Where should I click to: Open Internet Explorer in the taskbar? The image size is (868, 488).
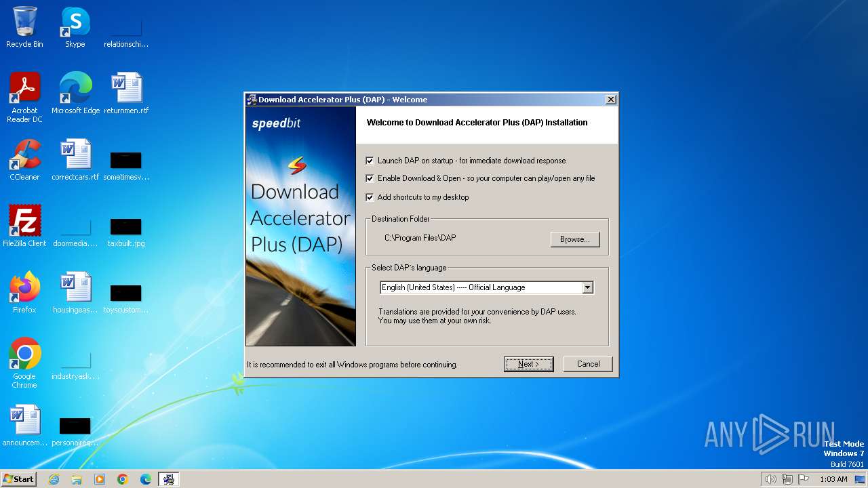coord(54,479)
